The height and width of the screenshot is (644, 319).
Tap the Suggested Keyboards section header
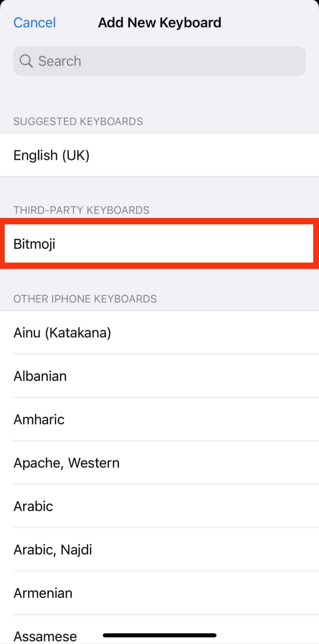pyautogui.click(x=78, y=122)
